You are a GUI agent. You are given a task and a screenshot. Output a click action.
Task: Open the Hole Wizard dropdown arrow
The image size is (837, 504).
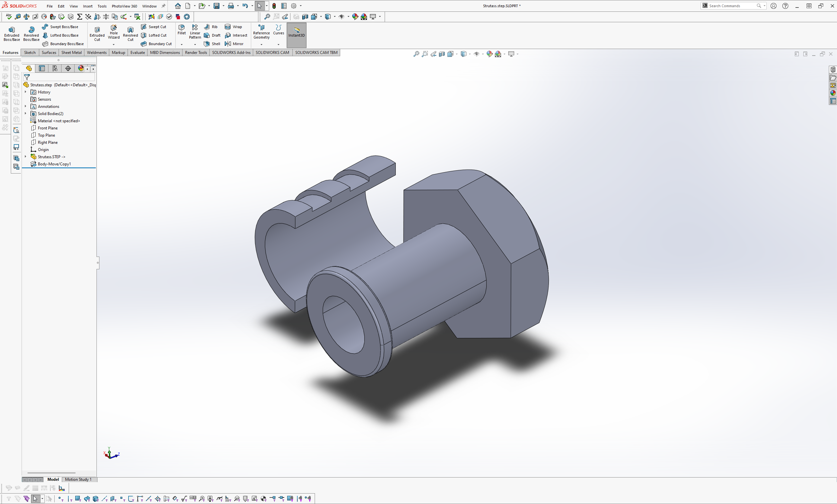click(x=114, y=44)
